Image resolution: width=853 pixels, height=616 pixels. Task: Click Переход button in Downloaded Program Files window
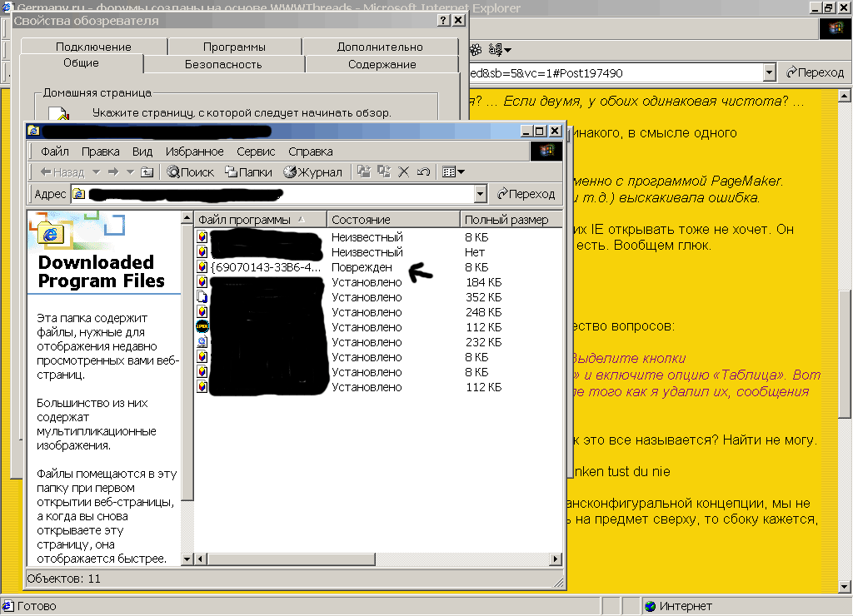526,194
